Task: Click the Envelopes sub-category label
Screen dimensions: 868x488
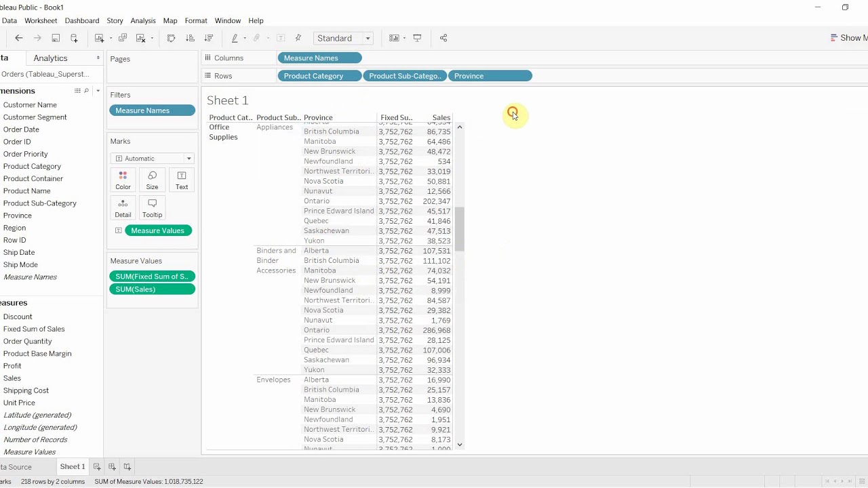Action: pyautogui.click(x=273, y=380)
